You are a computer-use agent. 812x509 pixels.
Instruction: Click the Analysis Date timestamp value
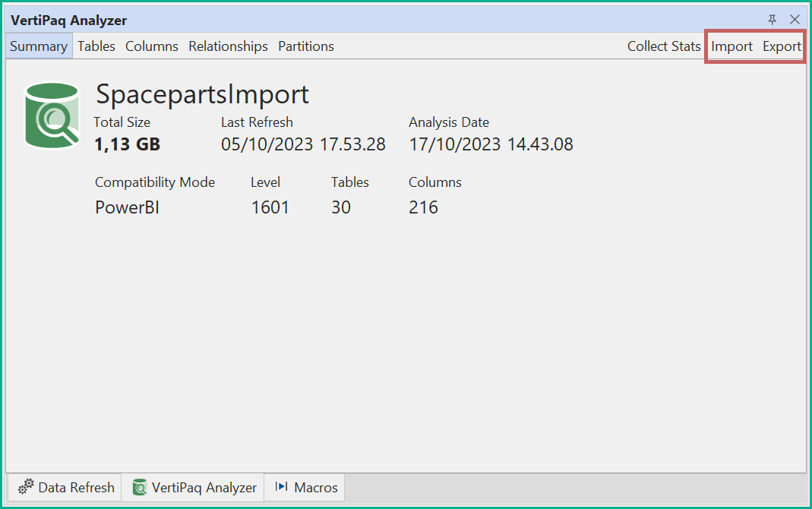click(x=491, y=144)
